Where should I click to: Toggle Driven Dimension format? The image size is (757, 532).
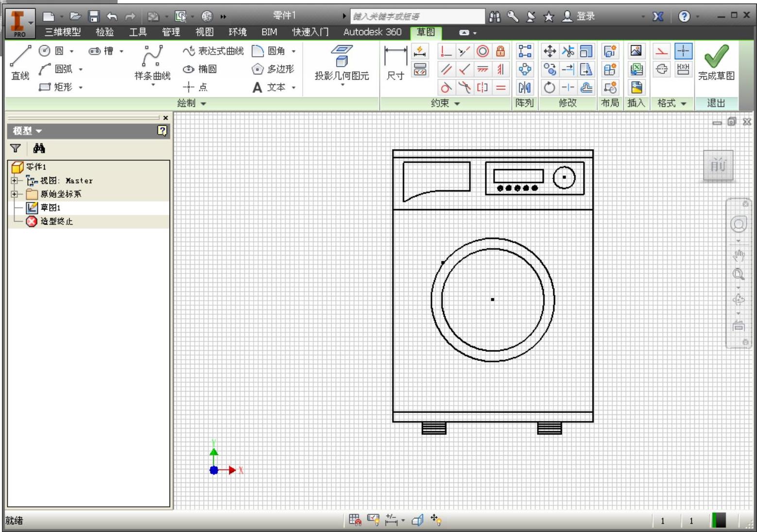click(x=683, y=69)
